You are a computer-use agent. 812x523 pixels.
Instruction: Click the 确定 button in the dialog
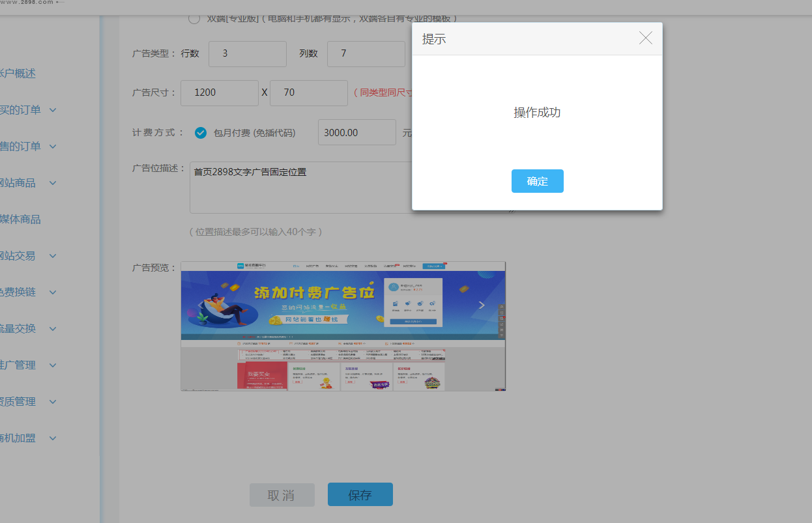[x=537, y=181]
